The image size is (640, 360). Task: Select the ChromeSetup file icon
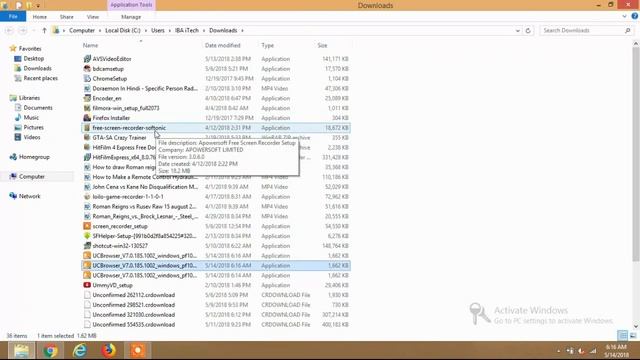tap(87, 78)
